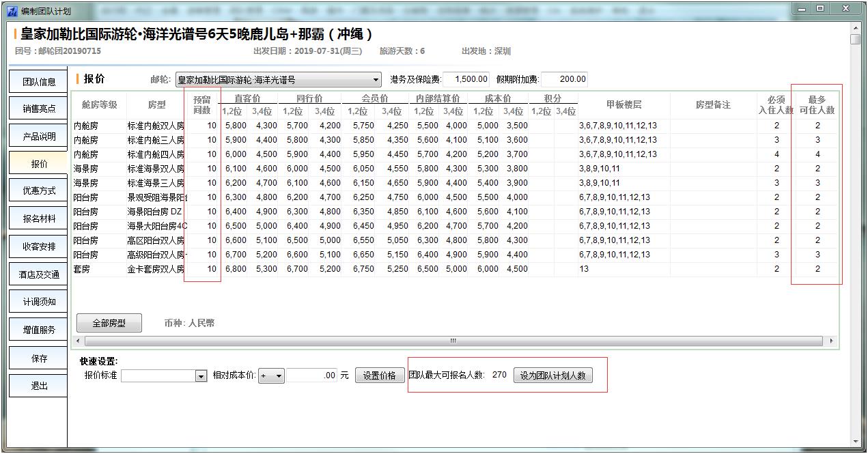The height and width of the screenshot is (454, 868).
Task: Open the 酒店及交通 tab
Action: click(39, 274)
